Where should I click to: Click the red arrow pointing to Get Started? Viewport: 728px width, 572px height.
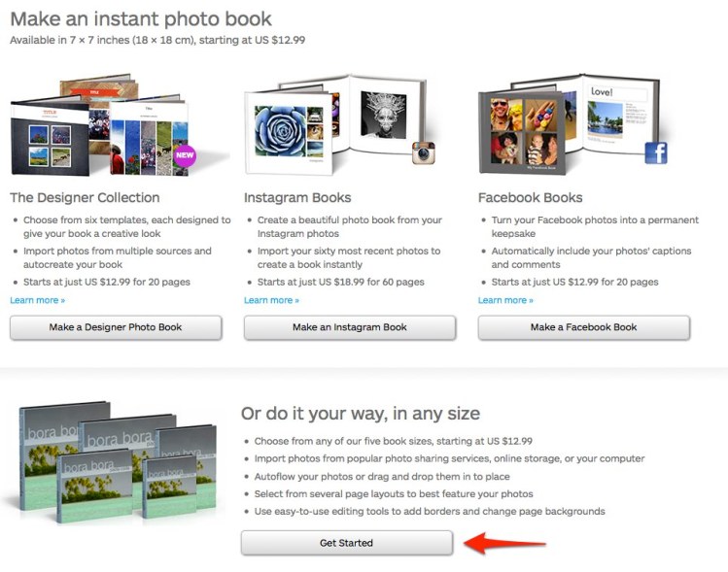(x=505, y=543)
